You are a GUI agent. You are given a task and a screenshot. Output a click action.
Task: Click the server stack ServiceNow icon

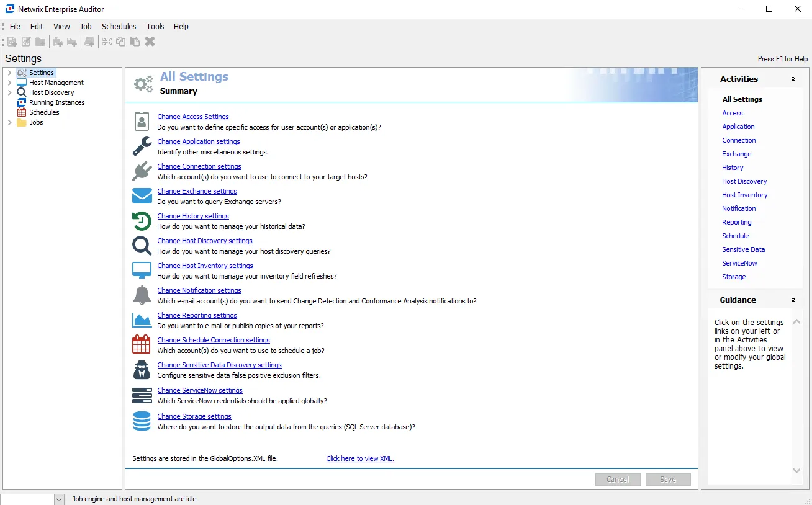point(142,395)
